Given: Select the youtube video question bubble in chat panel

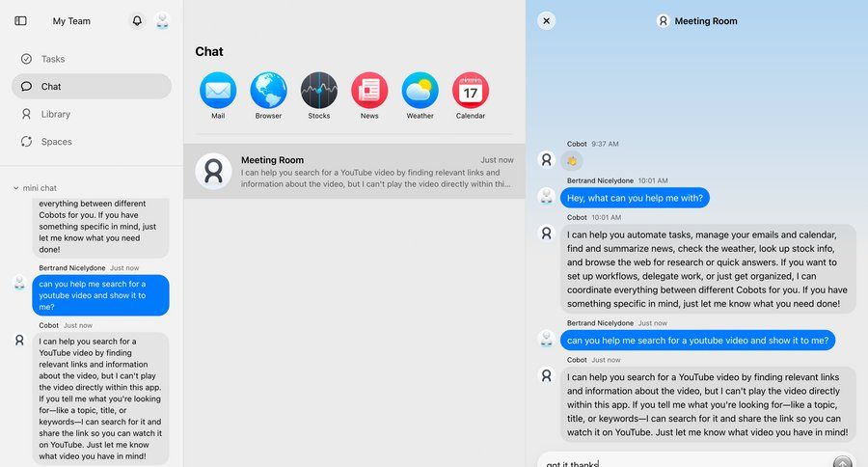Looking at the screenshot, I should (697, 341).
